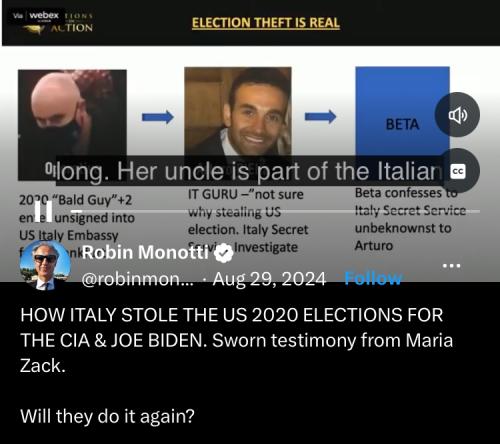The width and height of the screenshot is (500, 444).
Task: Open the Aug 29, 2024 post timestamp
Action: [x=269, y=279]
